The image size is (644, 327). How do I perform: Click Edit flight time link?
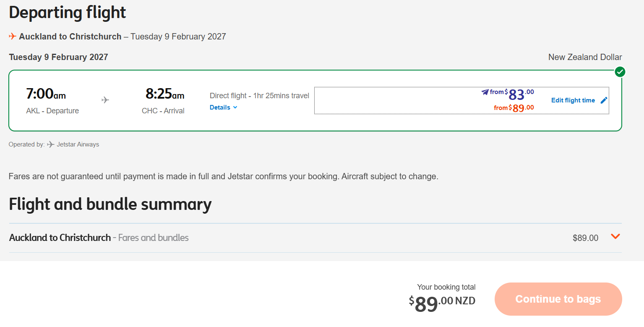[x=573, y=100]
